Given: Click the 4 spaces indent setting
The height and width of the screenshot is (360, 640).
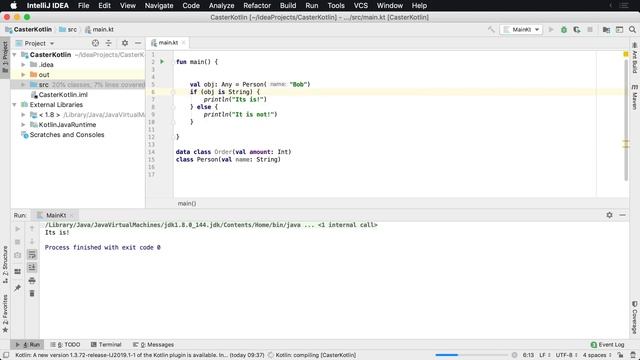Looking at the screenshot, I should point(596,355).
